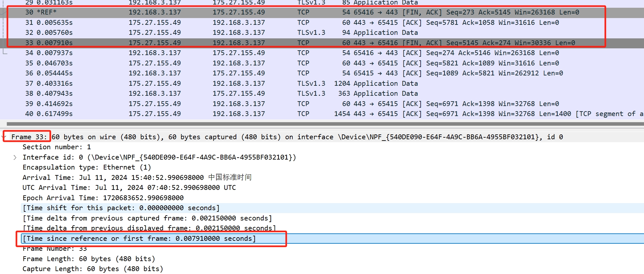Select the Epoch Arrival Time field

(x=103, y=198)
